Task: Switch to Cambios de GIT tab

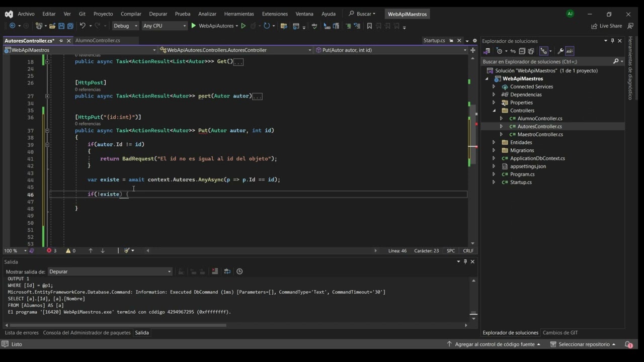Action: [x=560, y=333]
